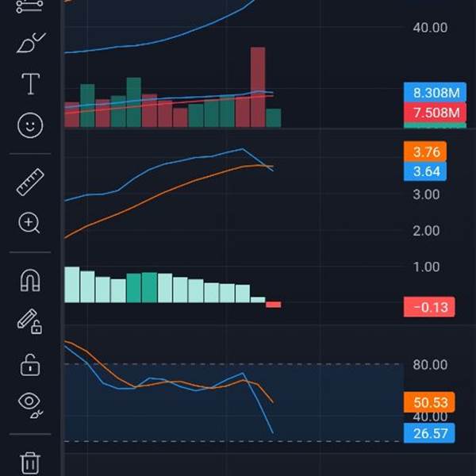Open the emoji and stickers tool

pos(30,125)
